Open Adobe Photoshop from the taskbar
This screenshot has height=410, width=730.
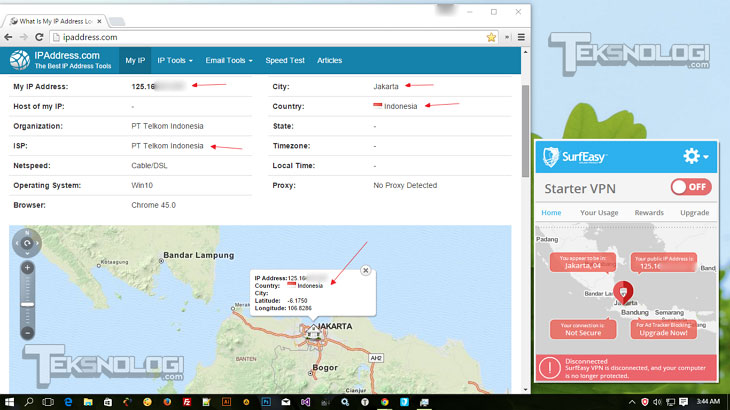tap(266, 402)
